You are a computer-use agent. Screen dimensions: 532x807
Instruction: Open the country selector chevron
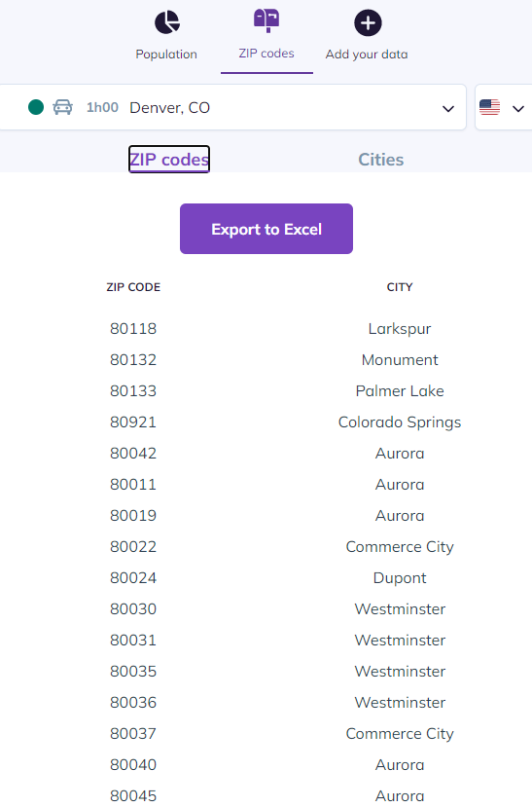tap(518, 109)
